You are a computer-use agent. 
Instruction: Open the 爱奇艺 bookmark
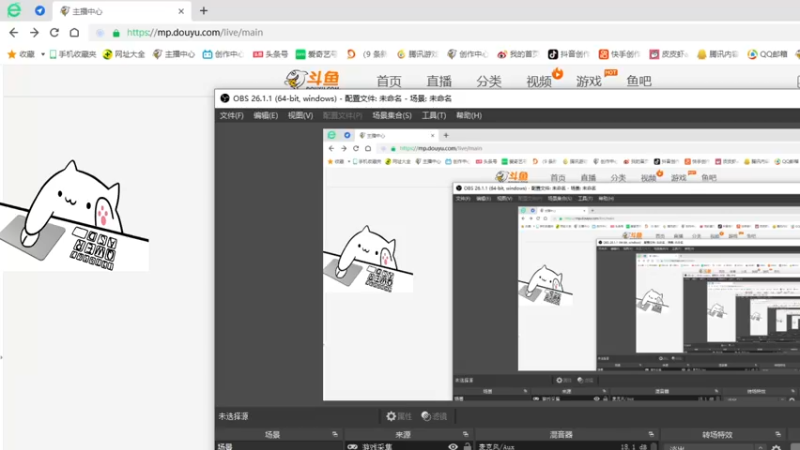(x=316, y=54)
